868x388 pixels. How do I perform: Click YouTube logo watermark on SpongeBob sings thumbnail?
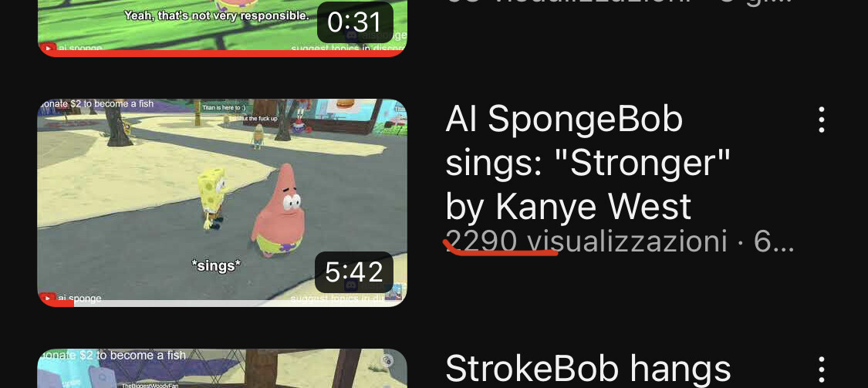point(48,299)
